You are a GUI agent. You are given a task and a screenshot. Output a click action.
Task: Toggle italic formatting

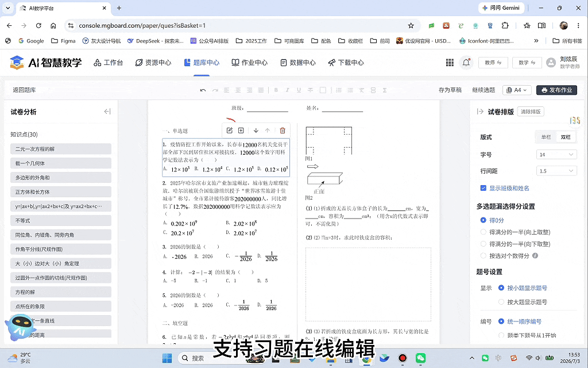pos(287,90)
